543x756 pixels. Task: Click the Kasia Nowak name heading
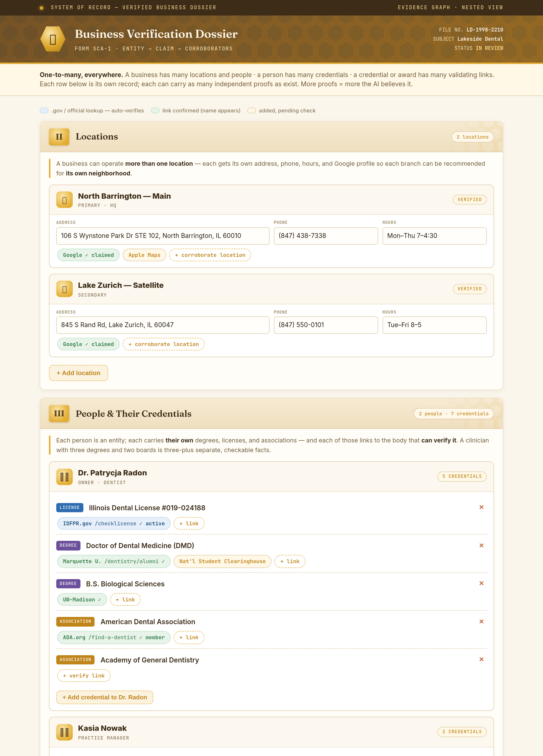click(102, 728)
